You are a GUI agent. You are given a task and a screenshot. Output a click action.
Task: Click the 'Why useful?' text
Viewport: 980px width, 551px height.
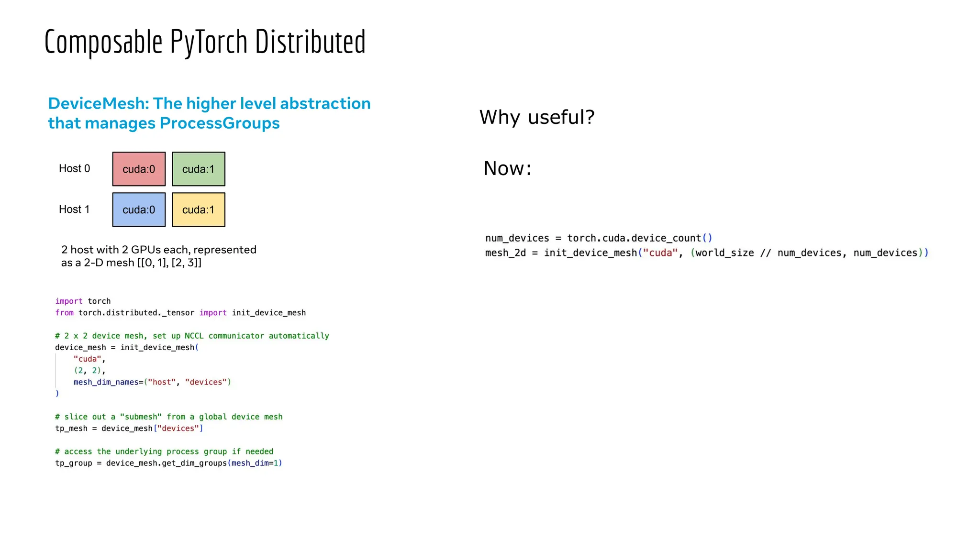pos(537,117)
